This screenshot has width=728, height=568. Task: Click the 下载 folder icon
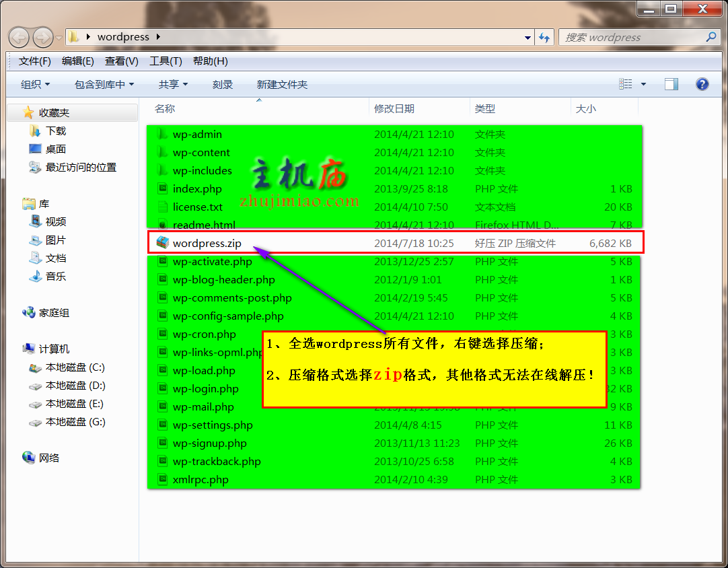point(35,131)
